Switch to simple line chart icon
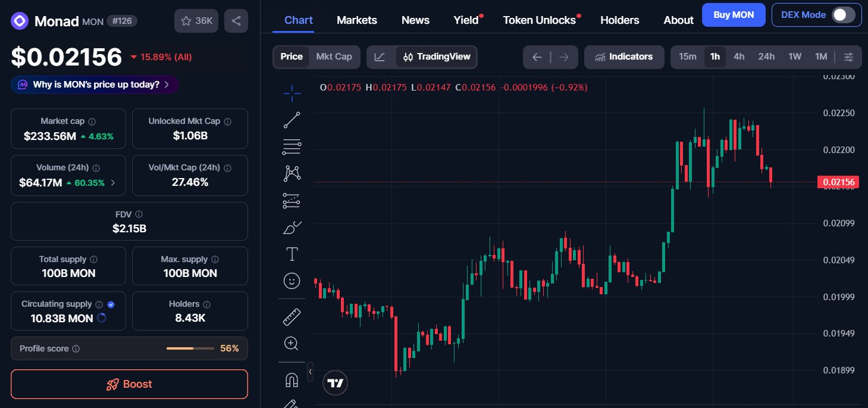Screen dimensions: 868x408 click(380, 57)
